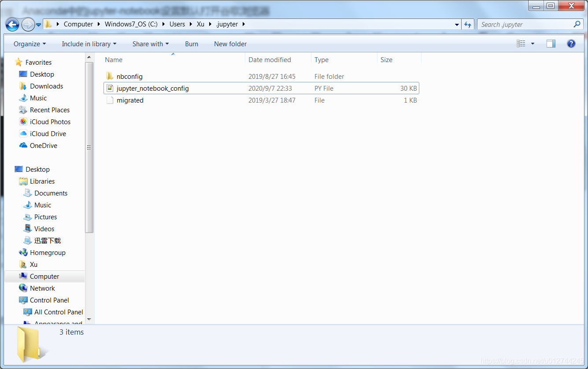Screen dimensions: 588x369
Task: Click the navigation pane scrollbar thumb
Action: pos(89,147)
